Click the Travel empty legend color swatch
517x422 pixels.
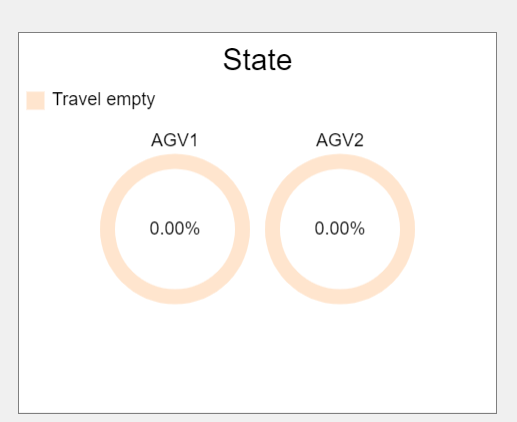35,100
